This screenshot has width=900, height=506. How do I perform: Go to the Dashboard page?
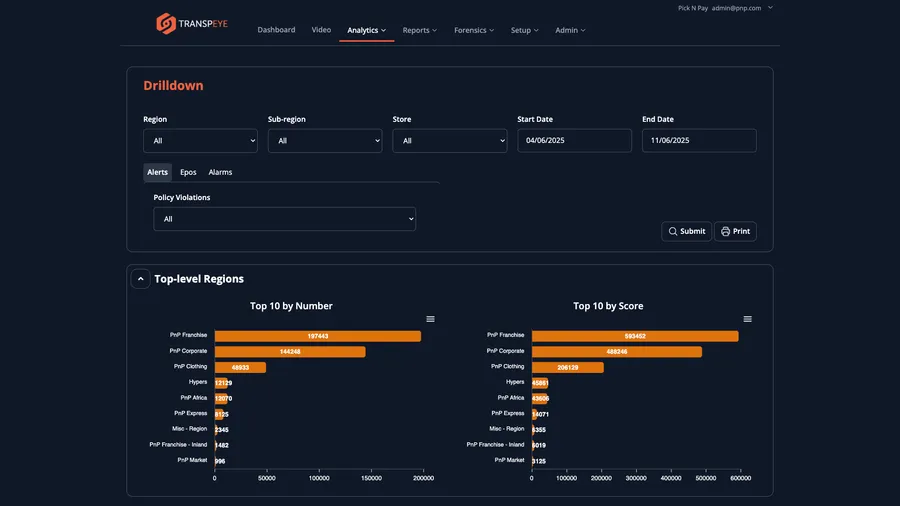click(x=276, y=30)
